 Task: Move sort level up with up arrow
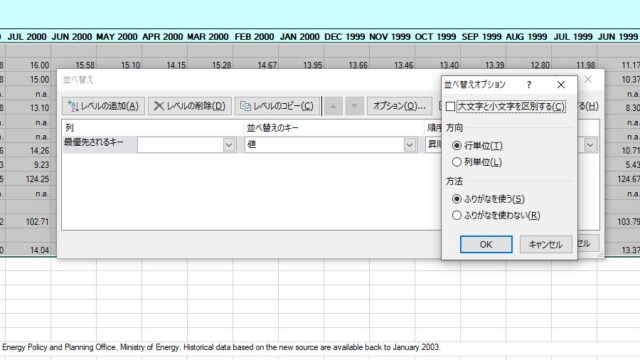[333, 106]
